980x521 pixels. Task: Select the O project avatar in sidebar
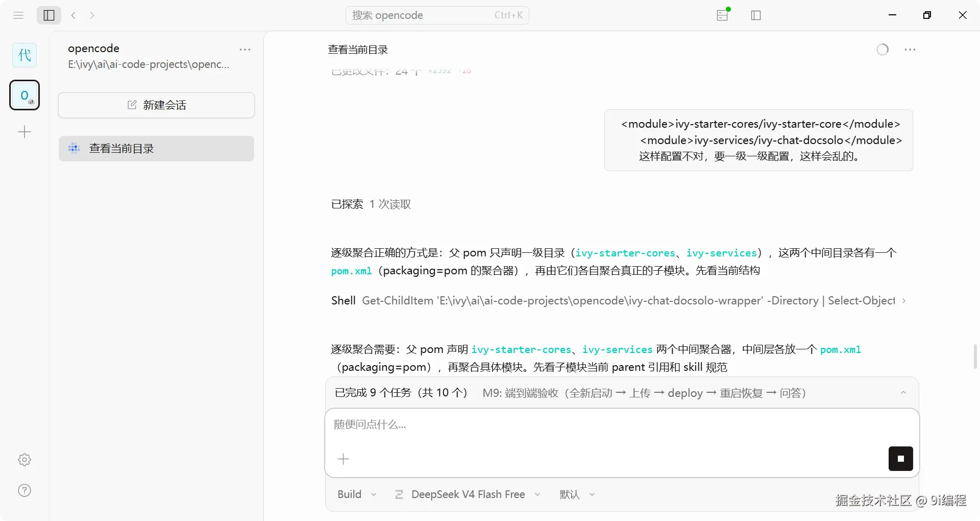(x=24, y=95)
